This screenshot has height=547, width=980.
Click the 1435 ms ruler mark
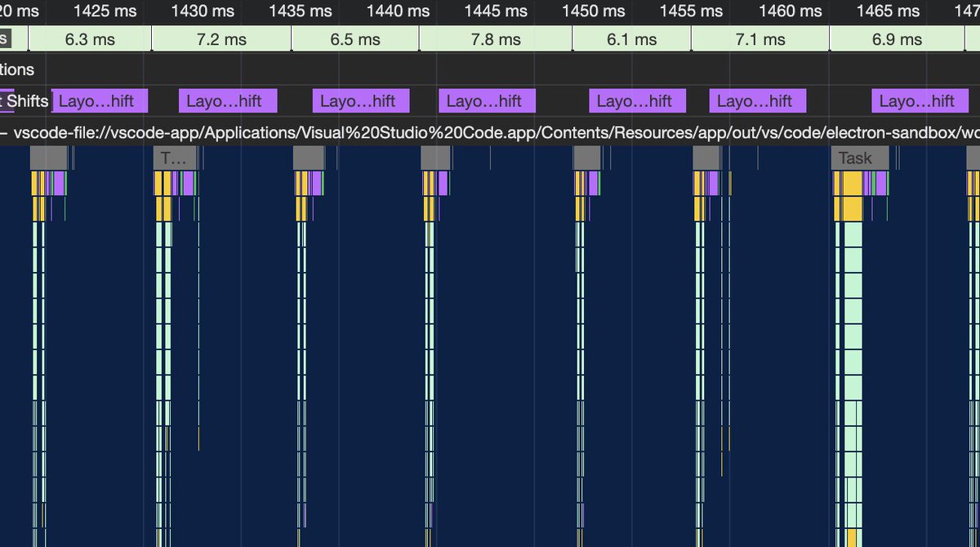pos(301,11)
